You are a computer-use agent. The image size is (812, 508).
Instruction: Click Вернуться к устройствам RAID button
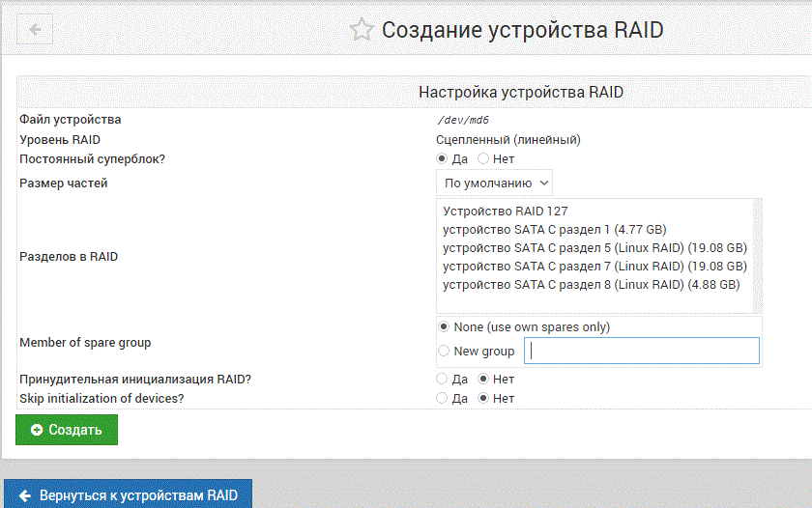pos(128,494)
